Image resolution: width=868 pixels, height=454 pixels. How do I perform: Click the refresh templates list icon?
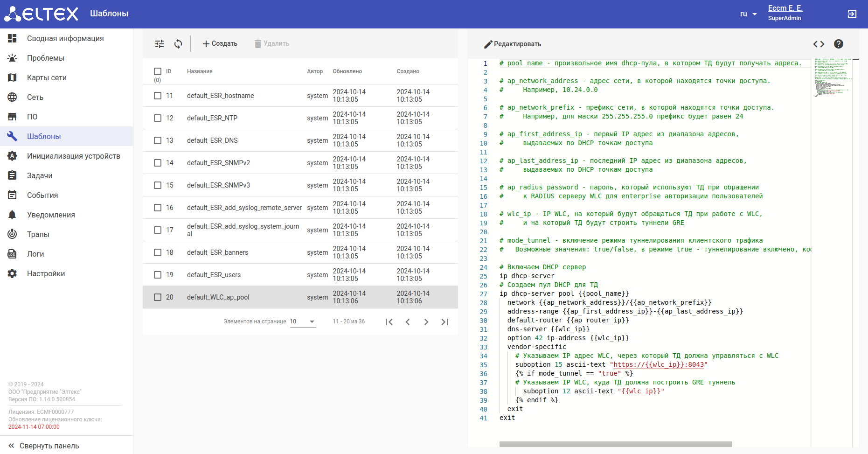point(178,44)
